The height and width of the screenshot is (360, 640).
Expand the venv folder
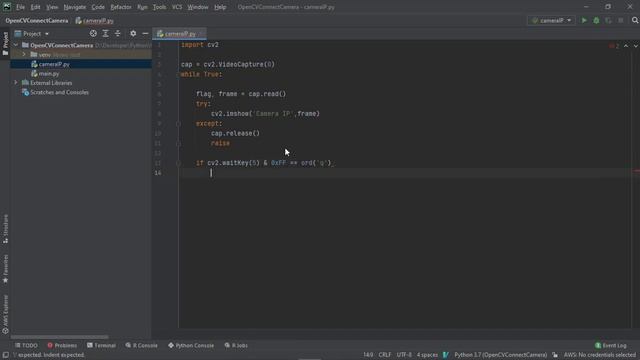point(24,54)
